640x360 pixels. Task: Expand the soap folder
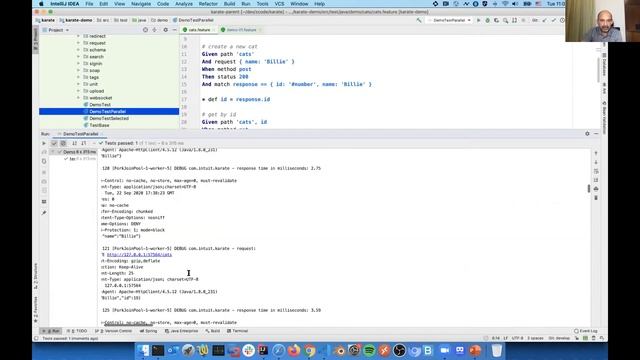pyautogui.click(x=78, y=70)
